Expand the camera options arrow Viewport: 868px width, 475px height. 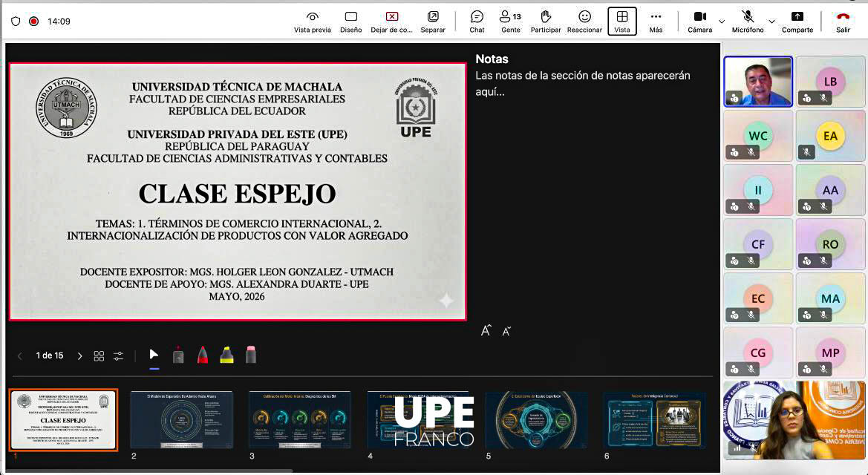click(721, 22)
